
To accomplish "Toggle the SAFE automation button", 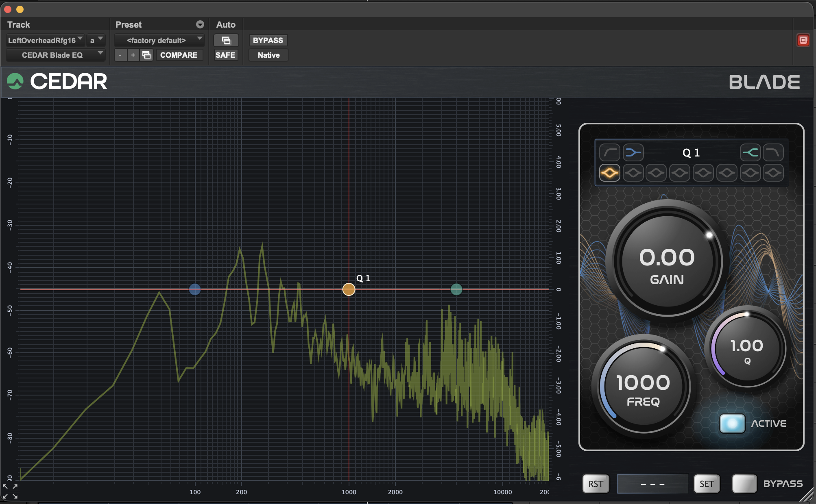I will point(225,55).
